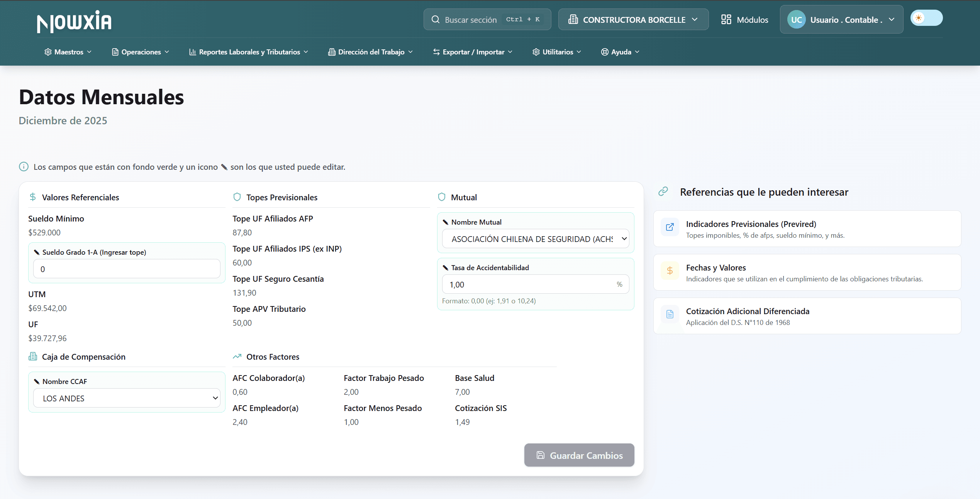Click the Tope APV Tributario value 50,00

tap(242, 323)
